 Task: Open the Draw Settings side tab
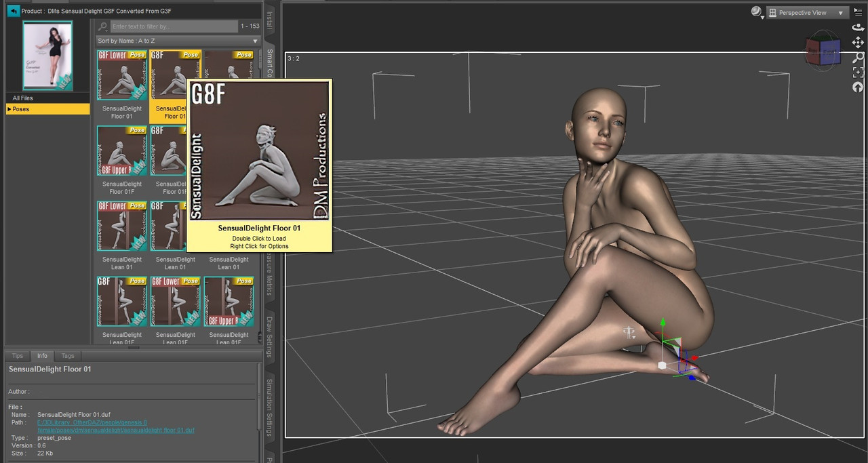point(269,336)
